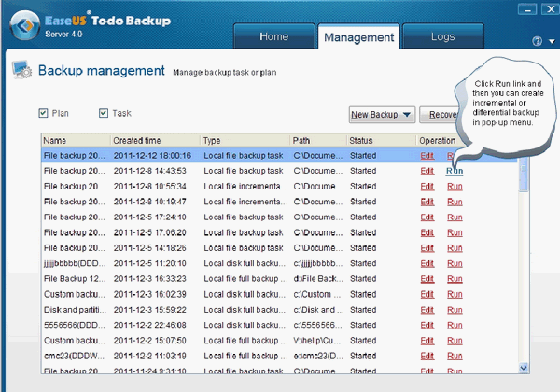
Task: Click the Started status on the 2011-12-5 17:24:10 row
Action: (x=363, y=217)
